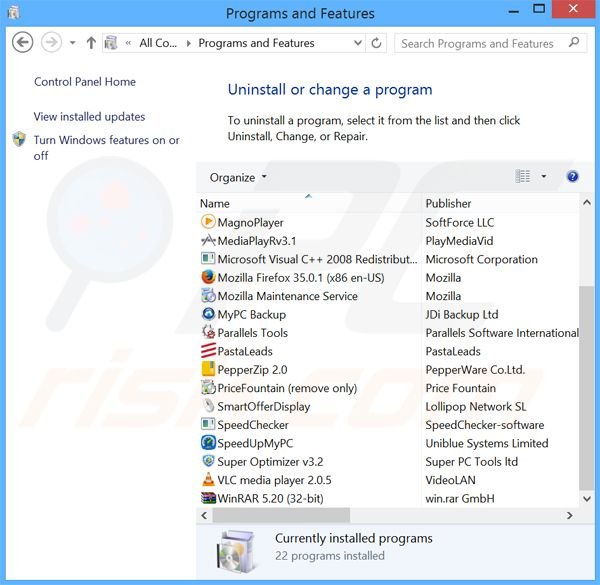Click the MagnoPlayer program icon
This screenshot has width=600, height=585.
click(x=208, y=222)
